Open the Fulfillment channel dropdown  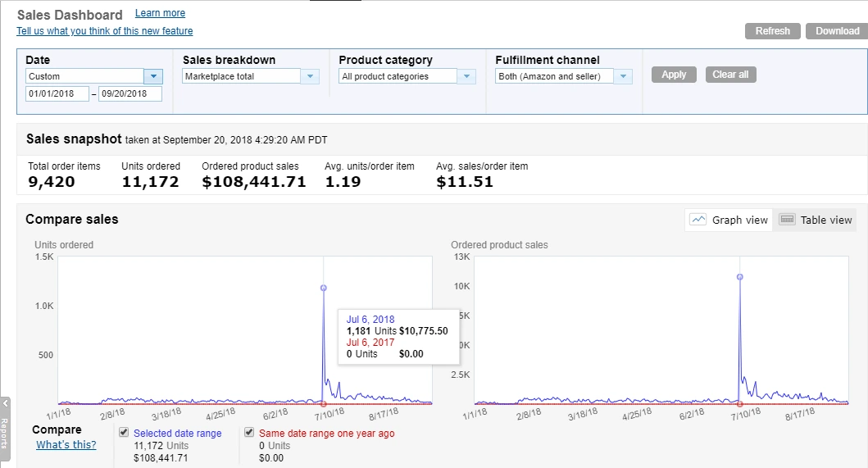click(x=623, y=76)
